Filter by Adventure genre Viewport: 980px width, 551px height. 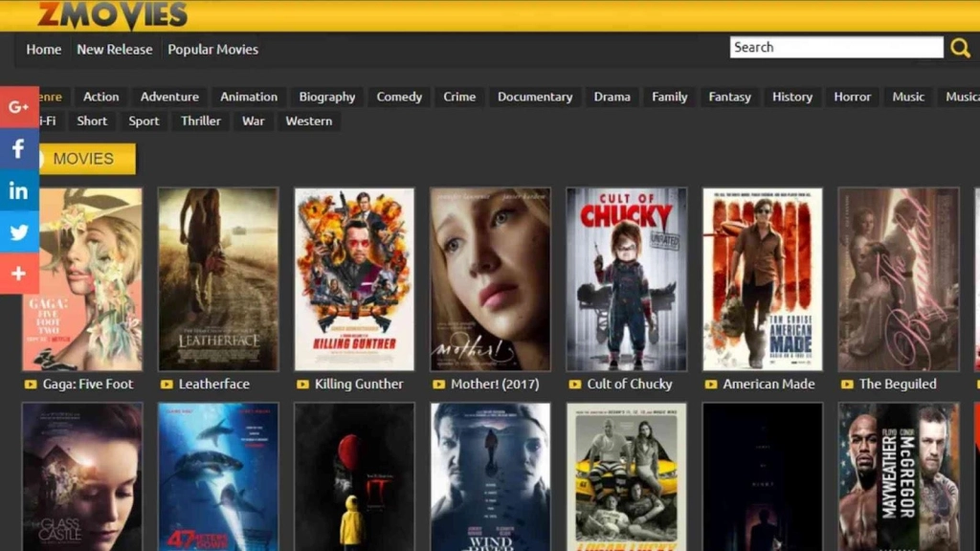pos(169,97)
